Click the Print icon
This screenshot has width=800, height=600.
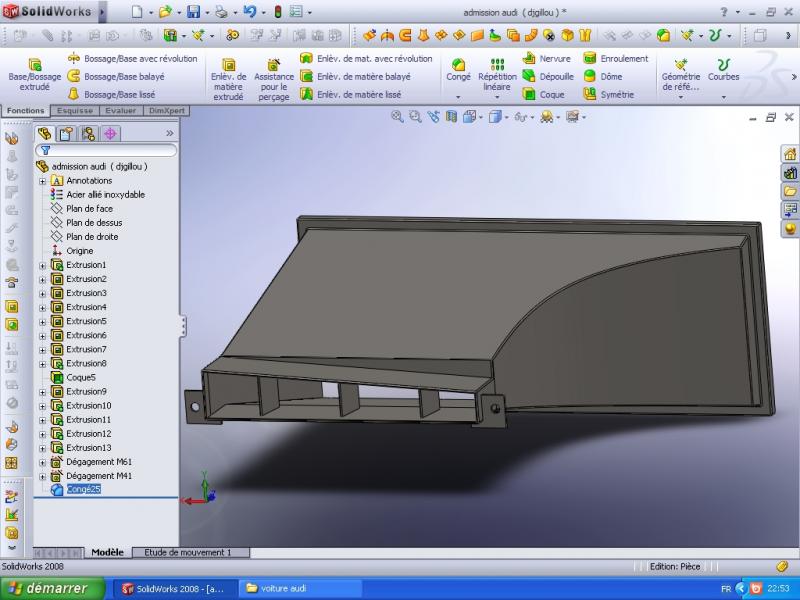[221, 12]
